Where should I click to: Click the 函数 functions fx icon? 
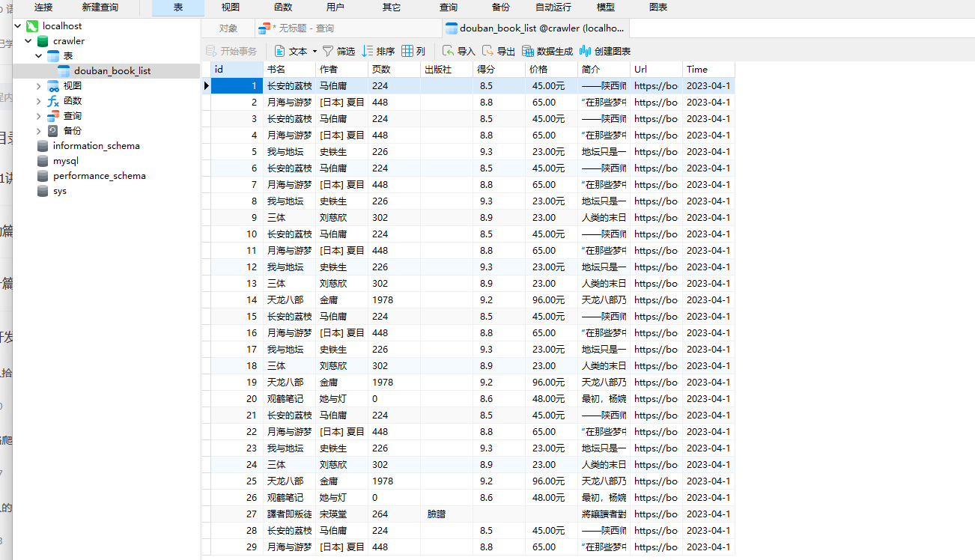[53, 101]
